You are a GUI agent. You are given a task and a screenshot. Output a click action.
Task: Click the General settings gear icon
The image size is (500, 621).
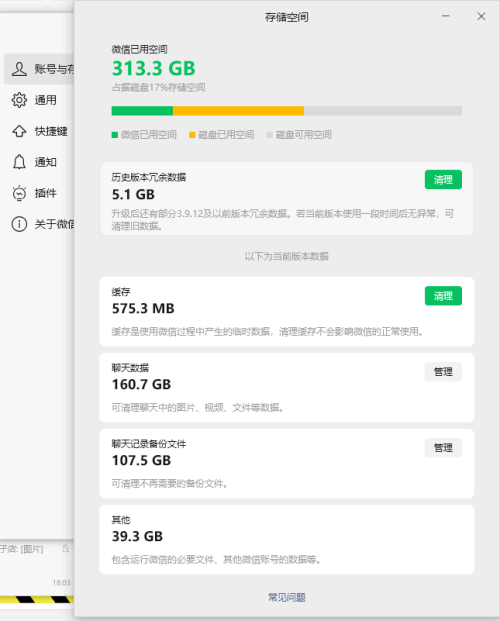19,100
